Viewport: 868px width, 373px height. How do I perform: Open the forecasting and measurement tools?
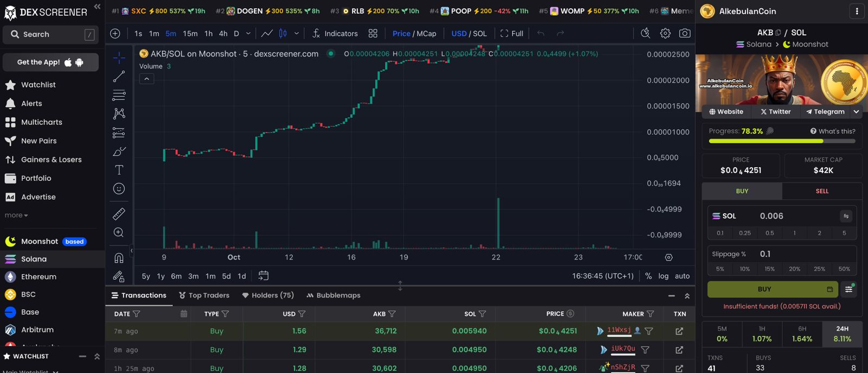[119, 132]
